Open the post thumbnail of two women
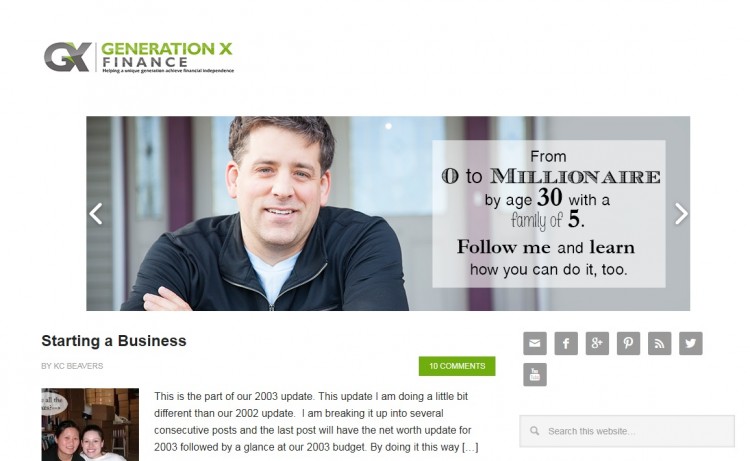 (90, 425)
